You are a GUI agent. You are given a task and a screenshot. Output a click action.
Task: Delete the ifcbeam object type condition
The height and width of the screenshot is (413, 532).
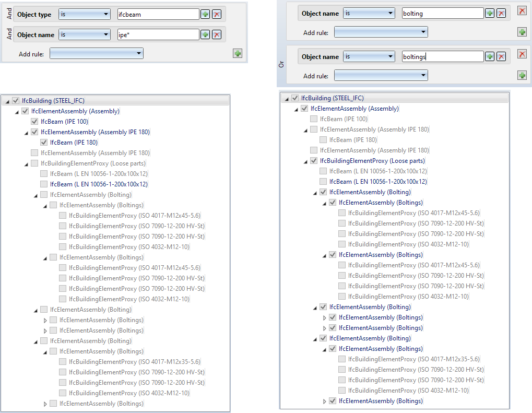click(x=217, y=14)
